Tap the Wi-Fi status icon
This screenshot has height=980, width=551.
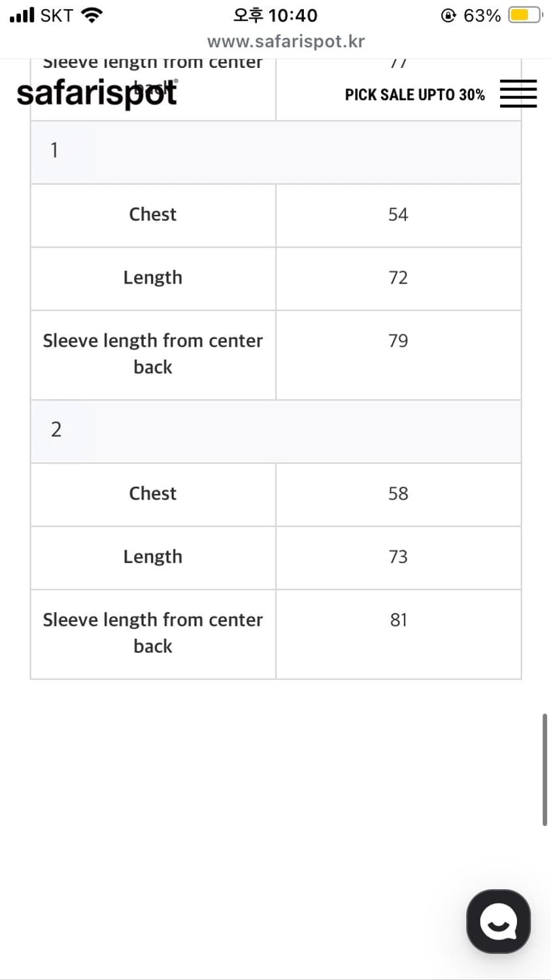(x=92, y=15)
